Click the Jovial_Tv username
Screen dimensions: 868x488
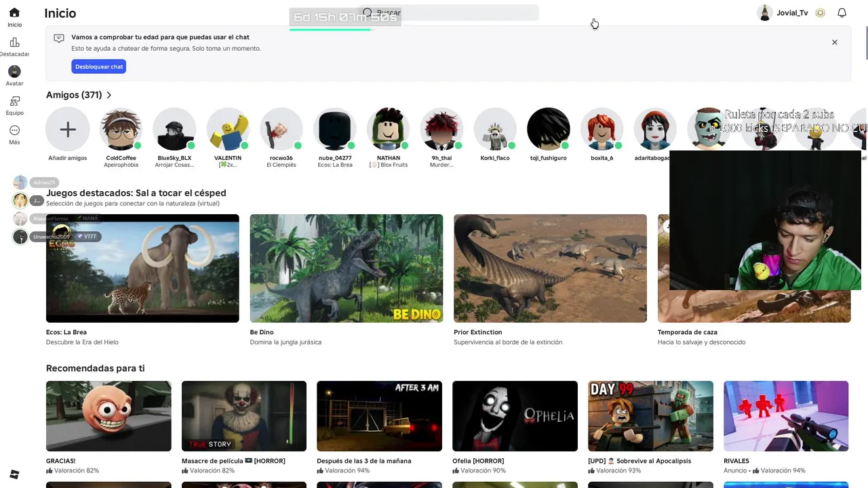(792, 13)
